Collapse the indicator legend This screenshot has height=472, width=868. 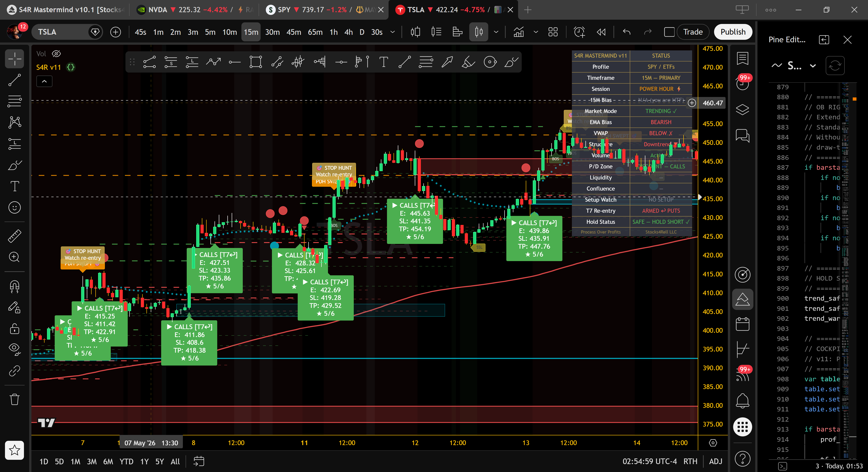[x=45, y=81]
